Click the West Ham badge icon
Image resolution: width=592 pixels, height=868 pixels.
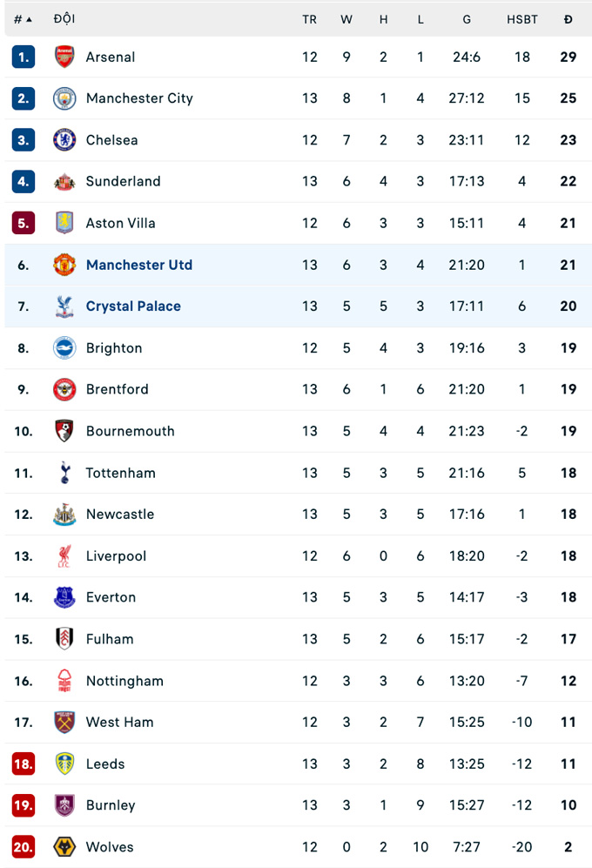(x=64, y=723)
